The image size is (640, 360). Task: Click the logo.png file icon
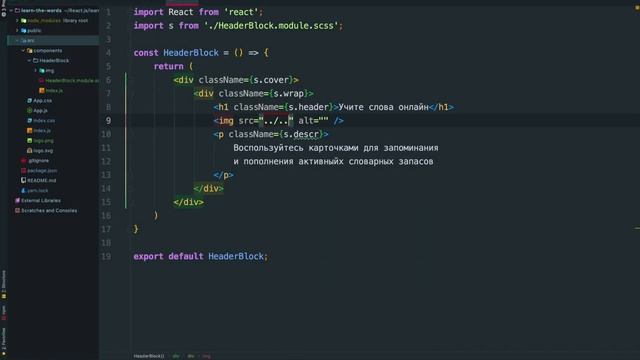[x=30, y=140]
